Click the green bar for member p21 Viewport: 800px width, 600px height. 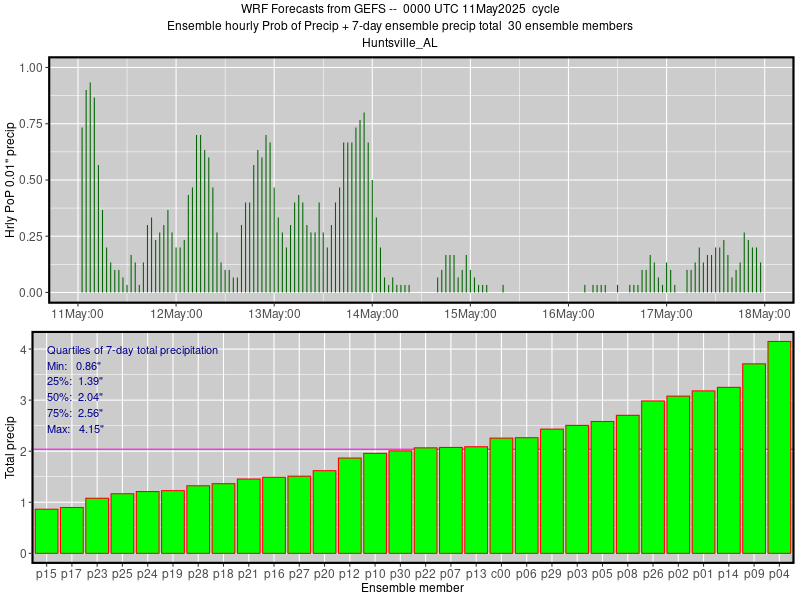pyautogui.click(x=248, y=516)
